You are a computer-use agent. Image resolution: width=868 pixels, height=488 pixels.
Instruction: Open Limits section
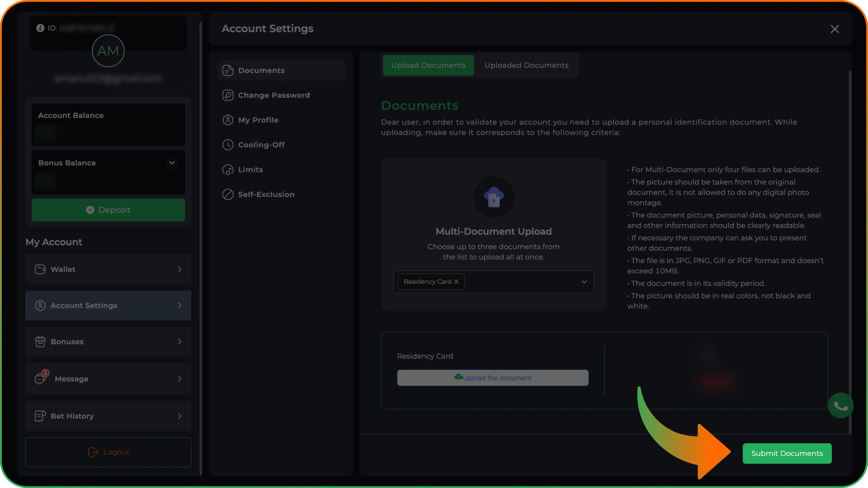(x=281, y=170)
